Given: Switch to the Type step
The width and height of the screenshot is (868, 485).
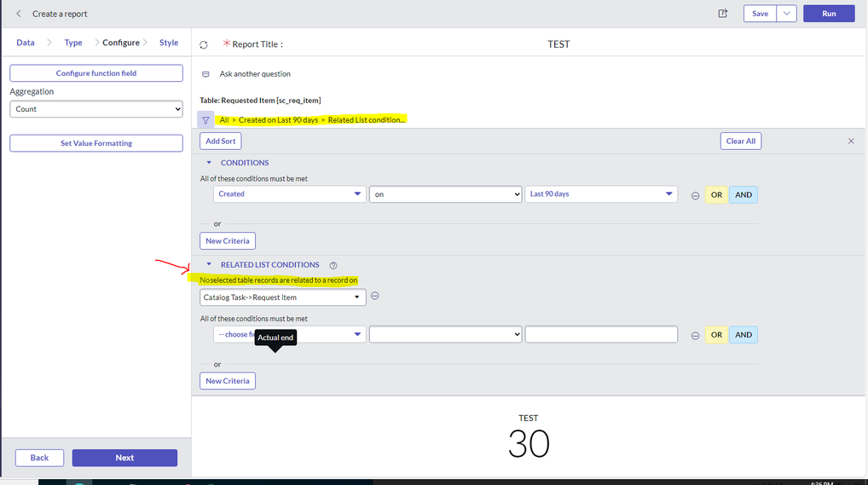Looking at the screenshot, I should 73,43.
